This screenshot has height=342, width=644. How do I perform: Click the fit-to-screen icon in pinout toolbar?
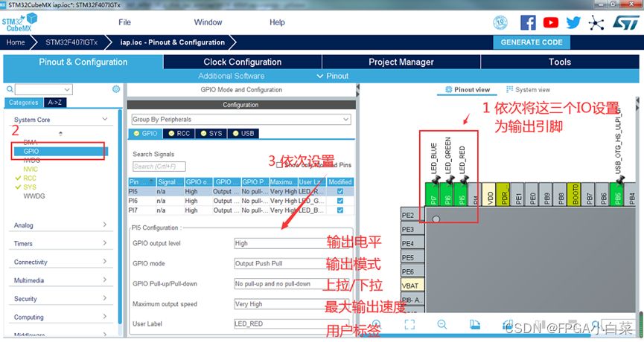coord(409,324)
